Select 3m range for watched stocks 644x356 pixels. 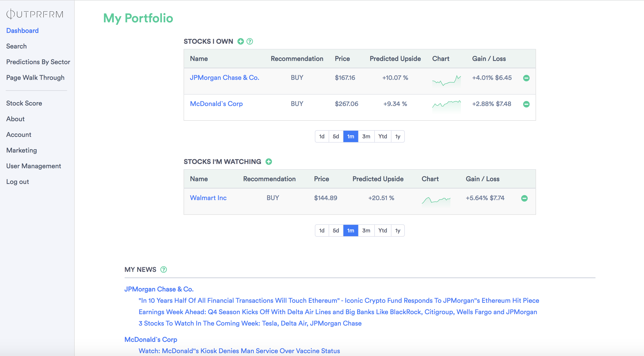pos(366,230)
